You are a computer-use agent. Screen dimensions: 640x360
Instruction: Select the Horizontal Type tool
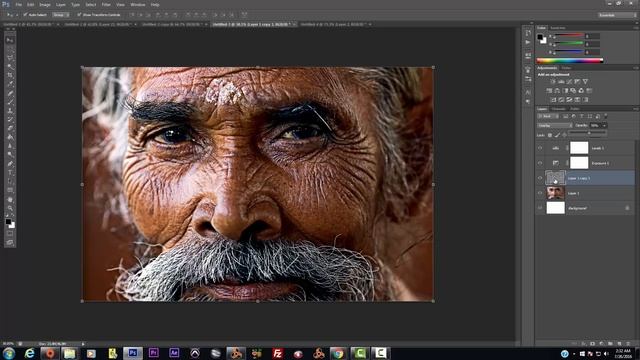click(x=10, y=172)
